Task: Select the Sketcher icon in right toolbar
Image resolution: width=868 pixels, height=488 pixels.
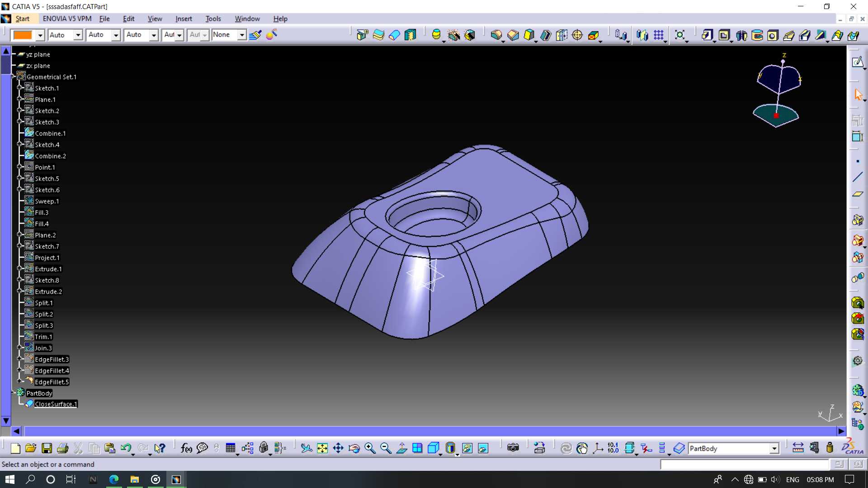Action: point(858,62)
